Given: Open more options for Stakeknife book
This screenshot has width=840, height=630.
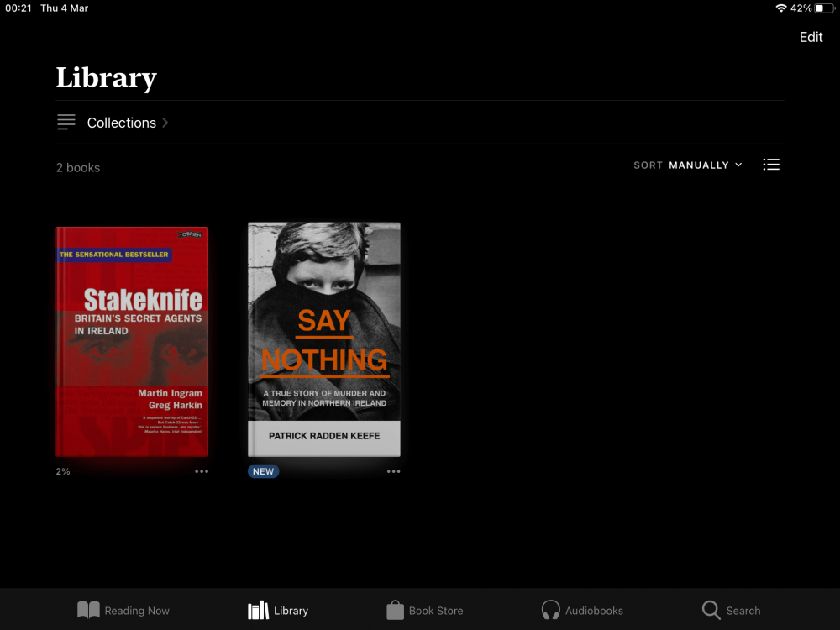Looking at the screenshot, I should 202,471.
